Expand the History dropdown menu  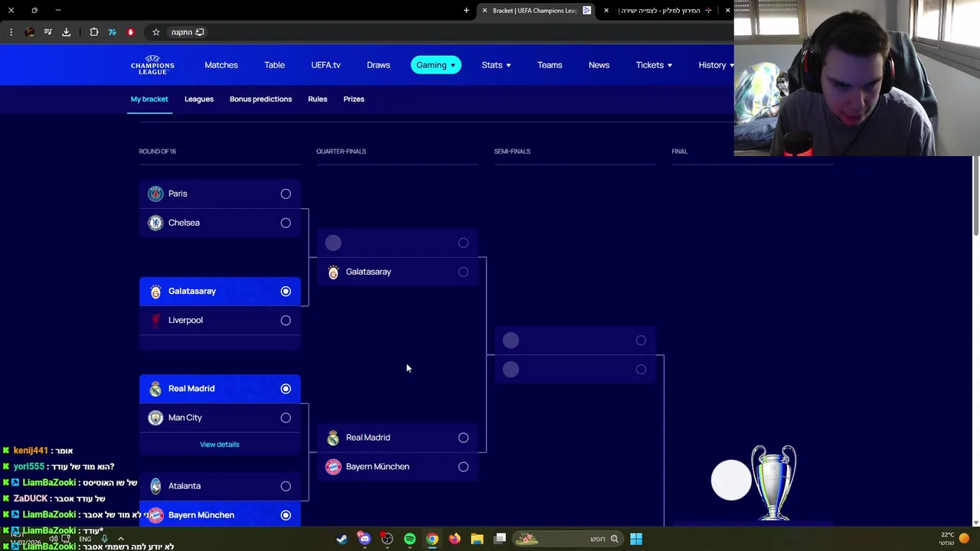point(716,65)
